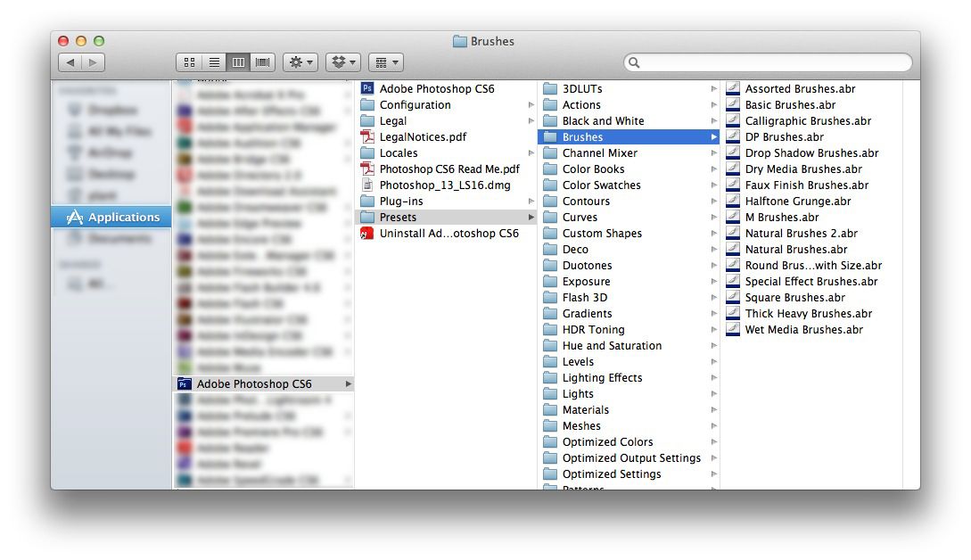Go back with the left arrow
This screenshot has height=560, width=971.
coord(70,62)
